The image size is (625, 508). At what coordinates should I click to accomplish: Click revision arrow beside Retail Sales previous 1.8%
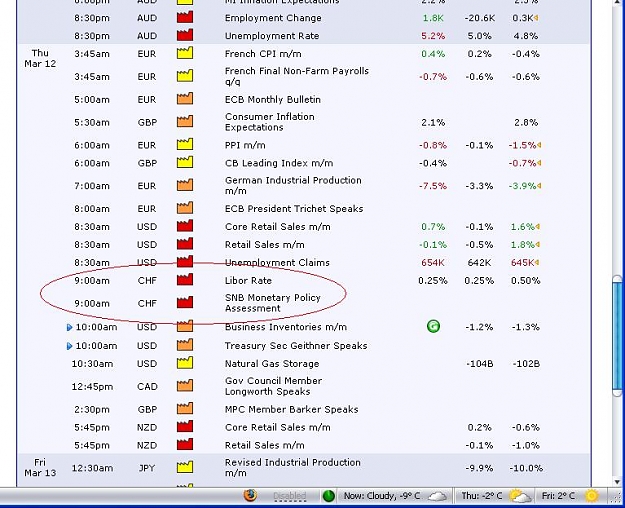point(538,244)
